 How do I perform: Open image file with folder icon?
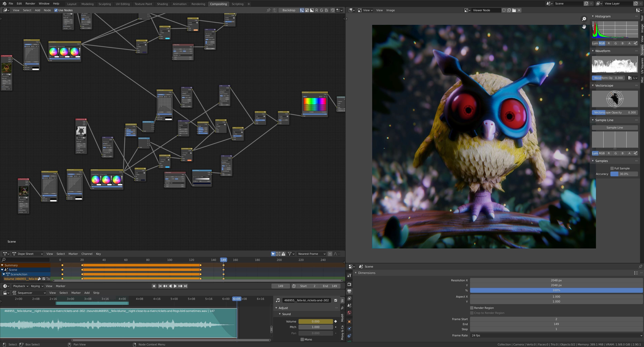click(514, 10)
